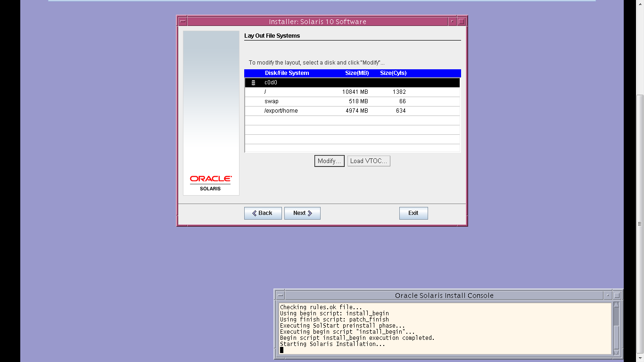Click the maximize icon on the installer window
This screenshot has height=362, width=644.
click(461, 21)
